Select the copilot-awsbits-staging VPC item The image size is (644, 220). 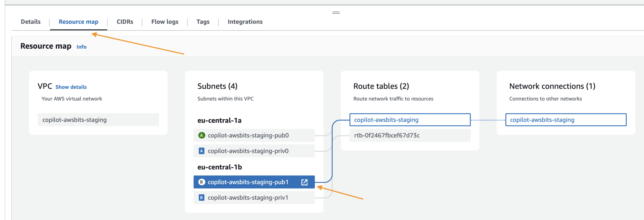click(98, 120)
